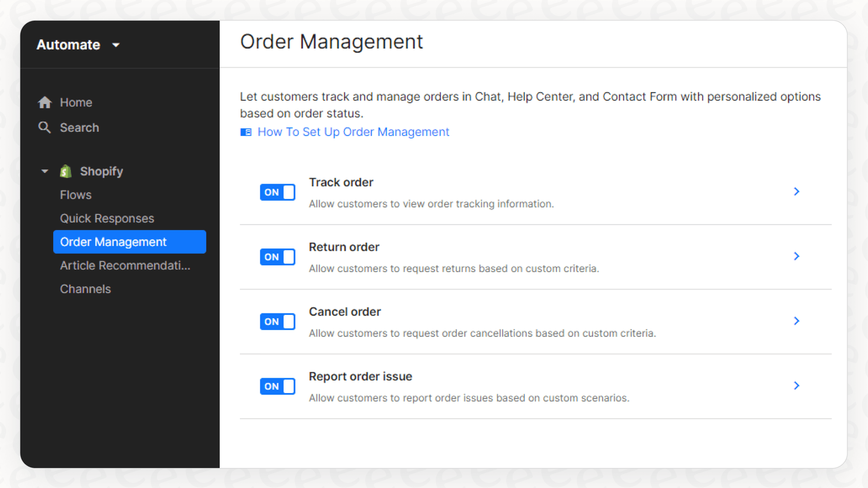
Task: Open Report order issue via its chevron arrow
Action: 797,386
